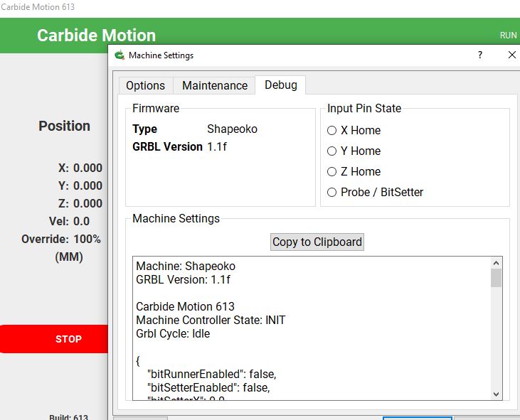Select the X Home radio indicator
This screenshot has height=420, width=520.
click(x=331, y=130)
